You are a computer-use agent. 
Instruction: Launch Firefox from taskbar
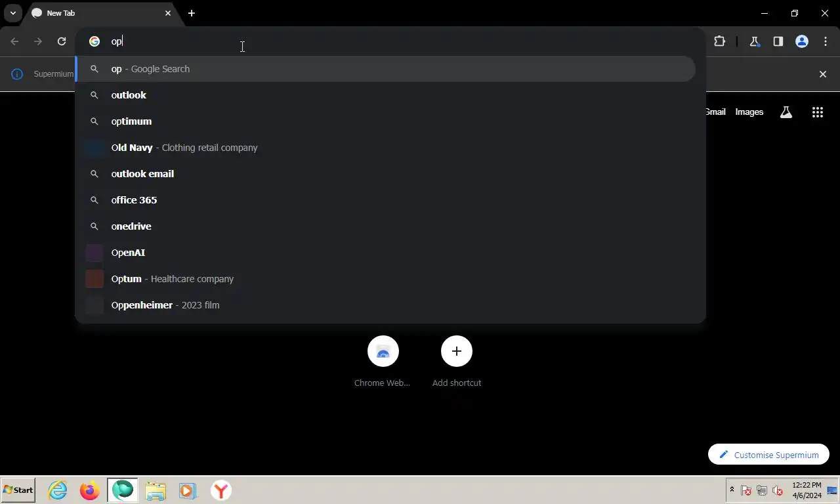pyautogui.click(x=90, y=490)
